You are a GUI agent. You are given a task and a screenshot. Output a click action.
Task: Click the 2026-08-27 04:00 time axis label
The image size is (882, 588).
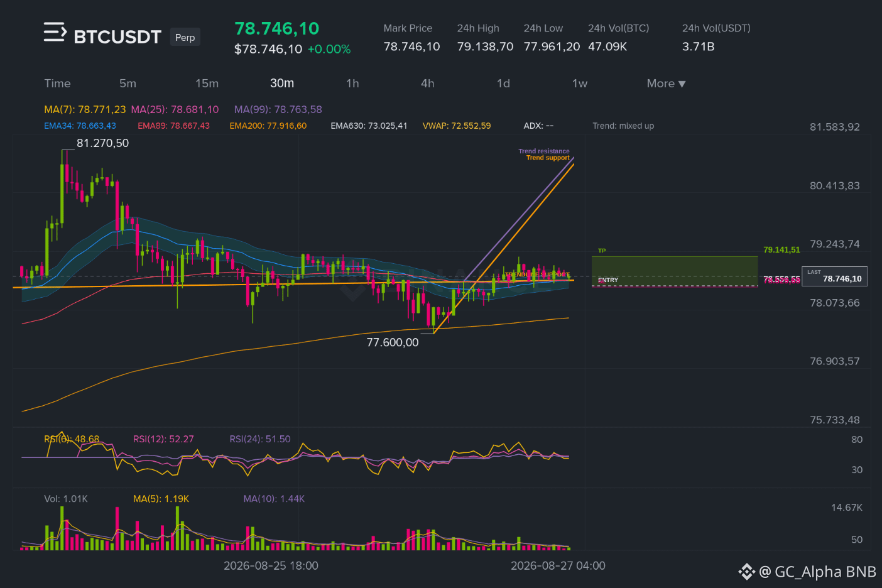click(x=558, y=566)
